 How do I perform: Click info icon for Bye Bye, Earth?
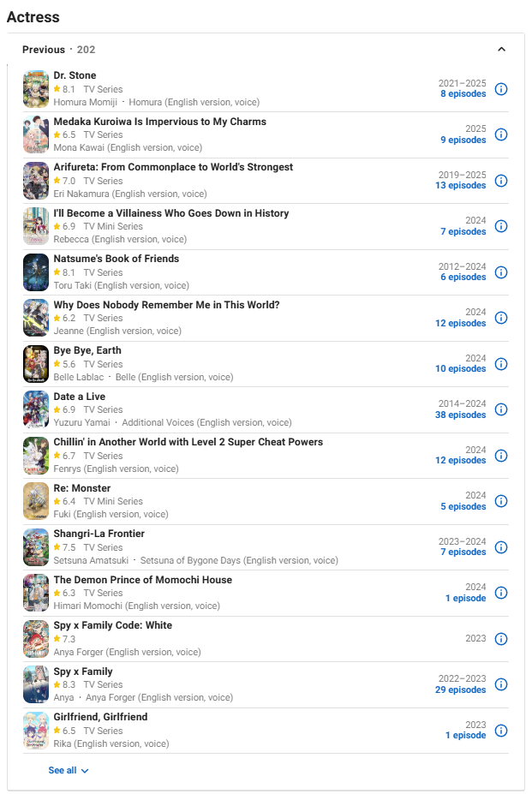pos(500,364)
